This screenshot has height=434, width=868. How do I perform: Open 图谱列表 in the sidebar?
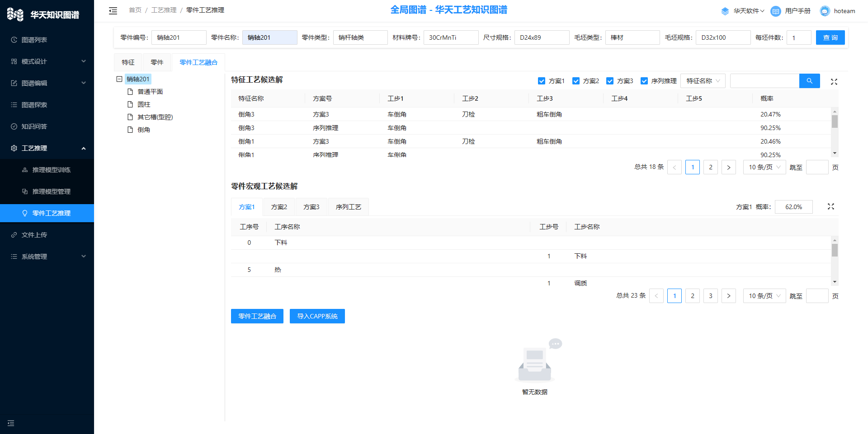pos(34,40)
